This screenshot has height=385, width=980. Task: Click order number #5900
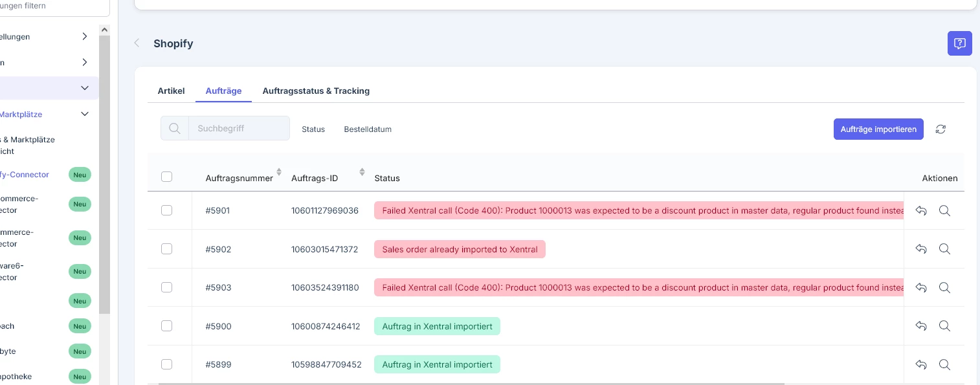[x=218, y=326]
